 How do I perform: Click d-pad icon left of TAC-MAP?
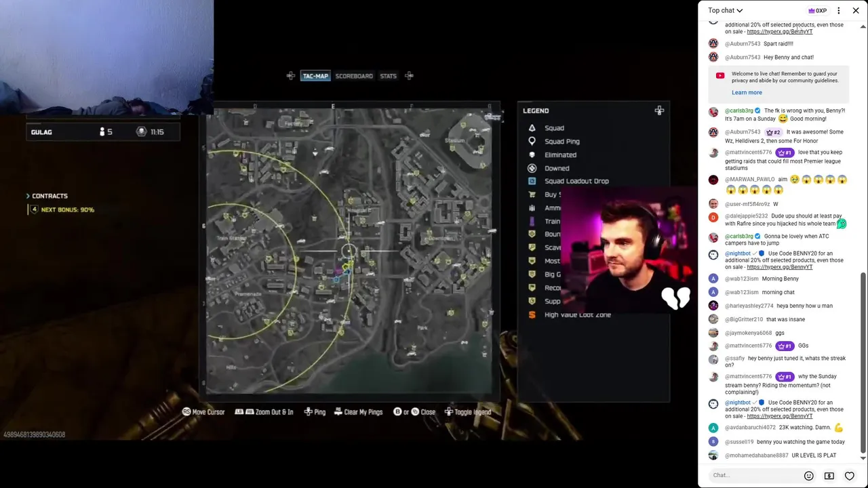pyautogui.click(x=291, y=76)
